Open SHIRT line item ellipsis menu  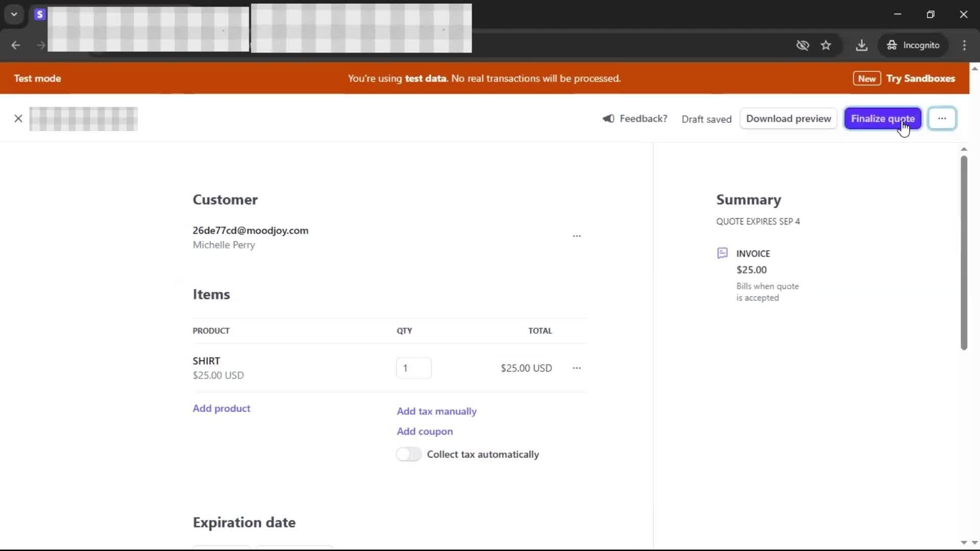coord(576,368)
